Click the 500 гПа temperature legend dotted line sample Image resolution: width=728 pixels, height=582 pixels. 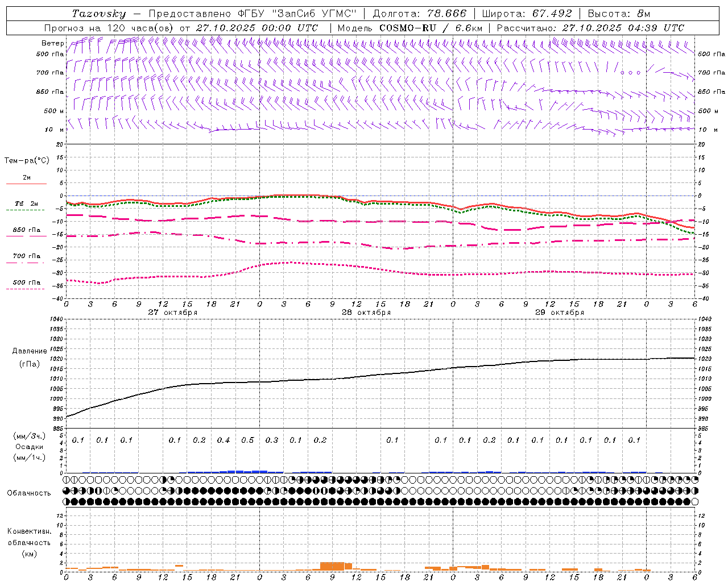click(x=26, y=289)
